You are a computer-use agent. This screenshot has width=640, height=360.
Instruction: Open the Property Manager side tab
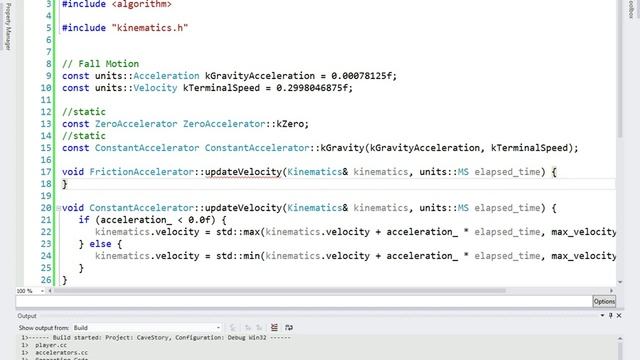point(8,26)
